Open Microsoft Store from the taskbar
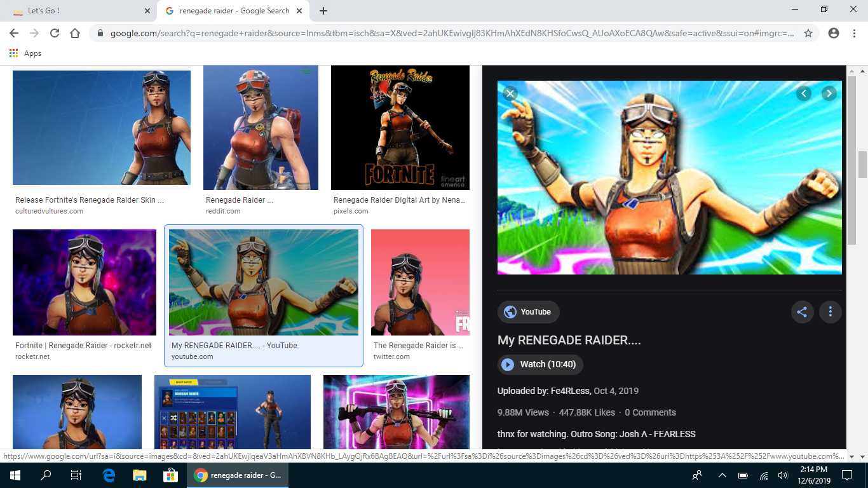The image size is (868, 488). click(x=170, y=475)
